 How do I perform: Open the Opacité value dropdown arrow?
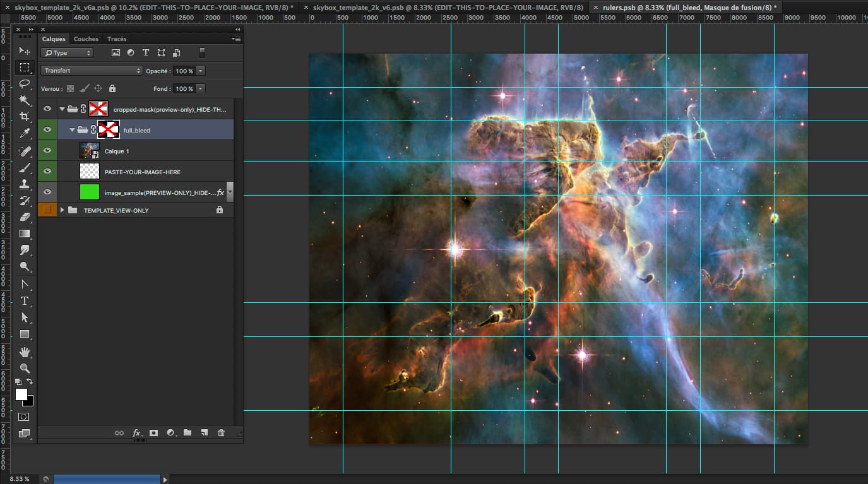click(x=200, y=71)
